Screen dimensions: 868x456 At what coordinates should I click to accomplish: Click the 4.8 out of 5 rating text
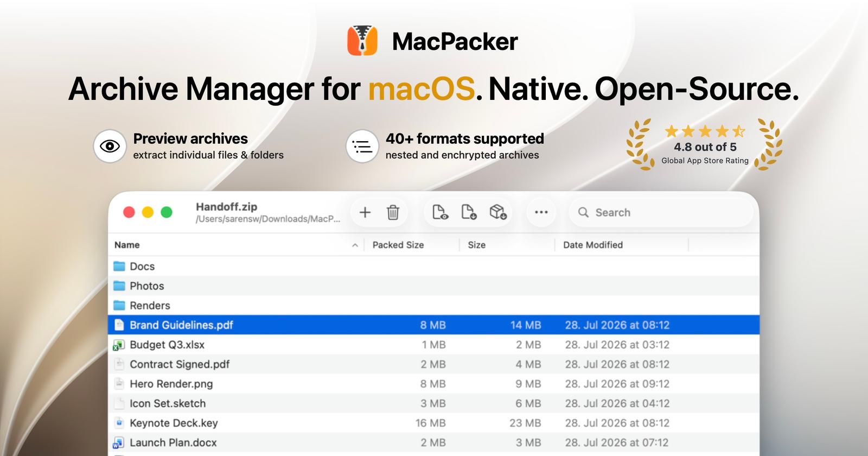(x=705, y=147)
